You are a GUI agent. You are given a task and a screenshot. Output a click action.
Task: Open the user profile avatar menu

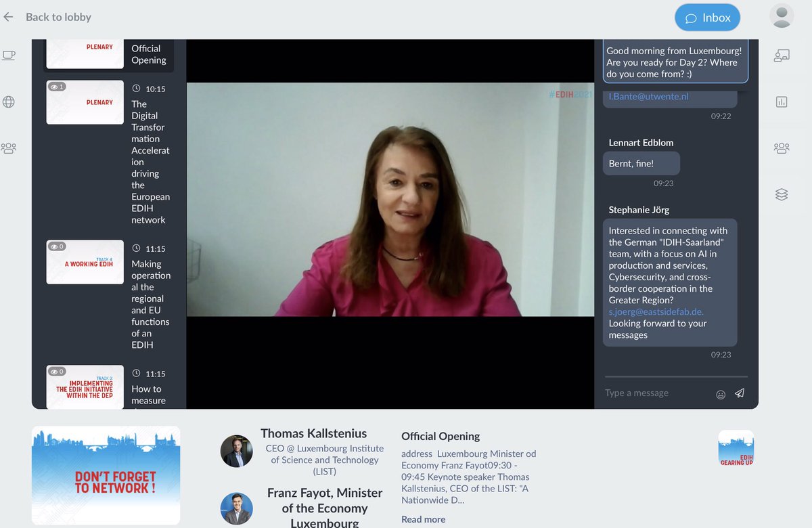[x=782, y=16]
